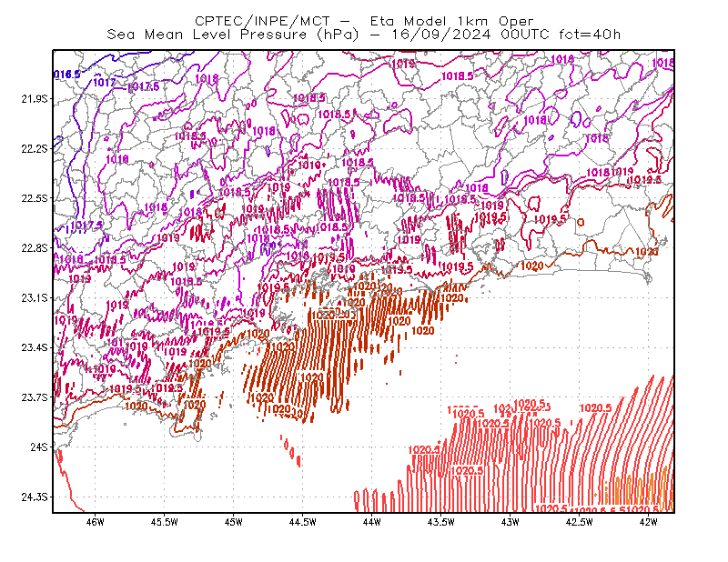Click the 22.2S latitude axis label
The image size is (728, 562).
pyautogui.click(x=34, y=148)
